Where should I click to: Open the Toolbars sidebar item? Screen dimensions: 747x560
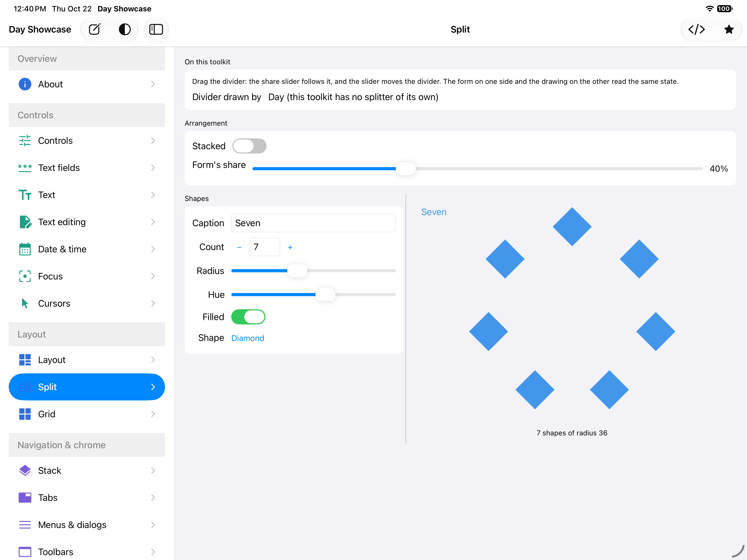tap(87, 552)
